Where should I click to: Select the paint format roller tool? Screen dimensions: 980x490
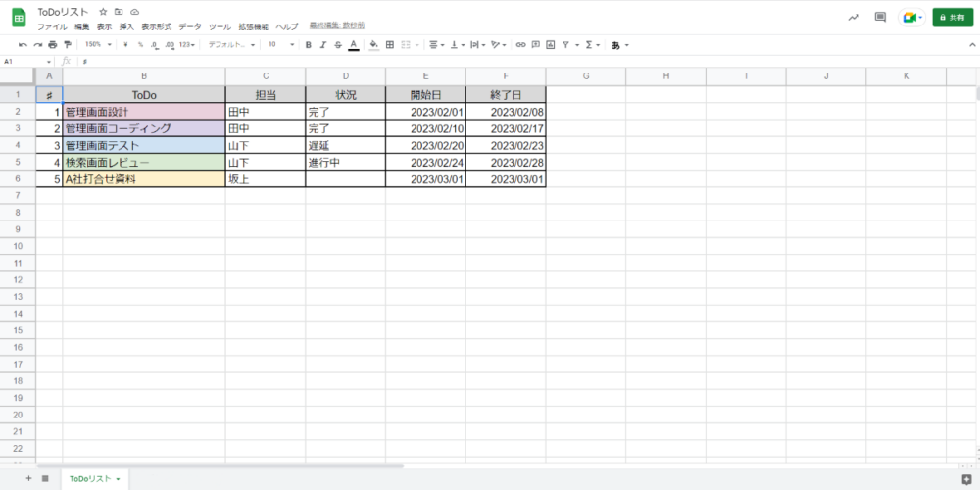67,44
